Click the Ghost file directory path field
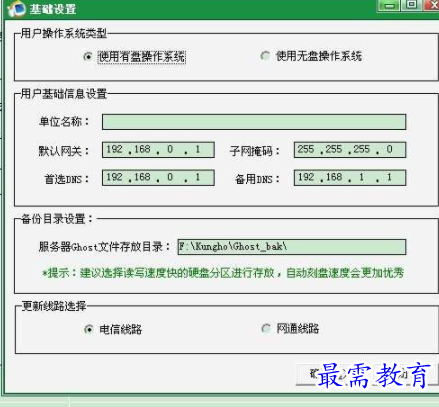Screen dimensions: 439x407 click(x=292, y=247)
